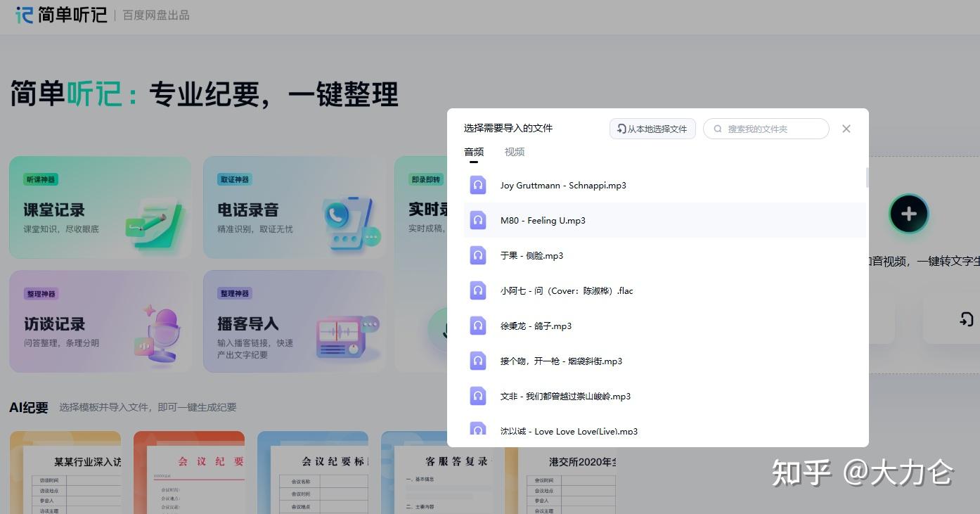Click the 听课神器 tag label
This screenshot has width=980, height=514.
41,179
